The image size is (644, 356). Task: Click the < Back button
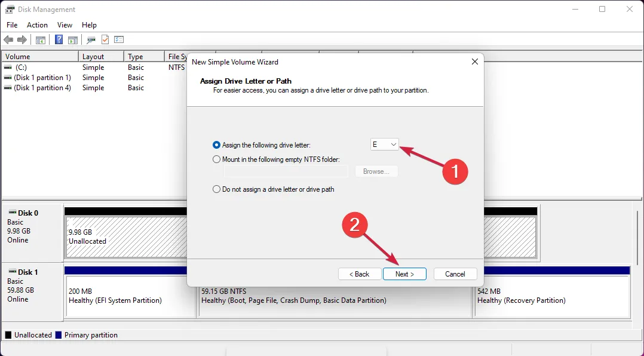(360, 274)
